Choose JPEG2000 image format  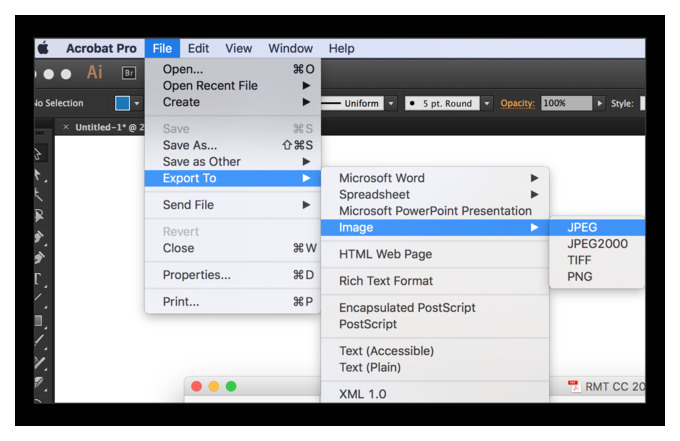tap(597, 244)
